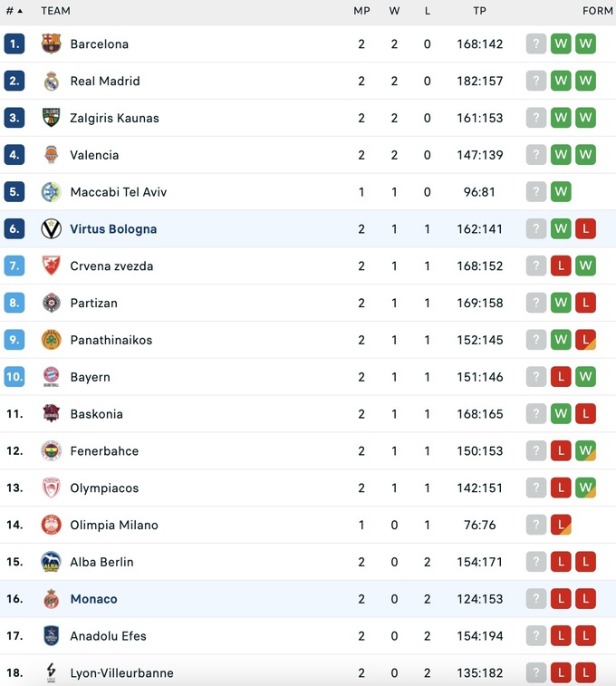
Task: Open the Crvena zvezda team page
Action: [111, 266]
